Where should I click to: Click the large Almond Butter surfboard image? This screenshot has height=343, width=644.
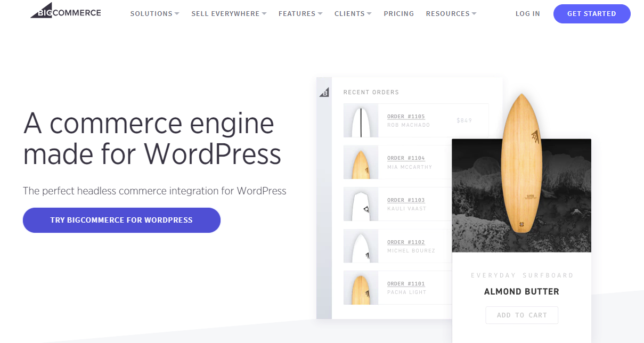point(521,165)
